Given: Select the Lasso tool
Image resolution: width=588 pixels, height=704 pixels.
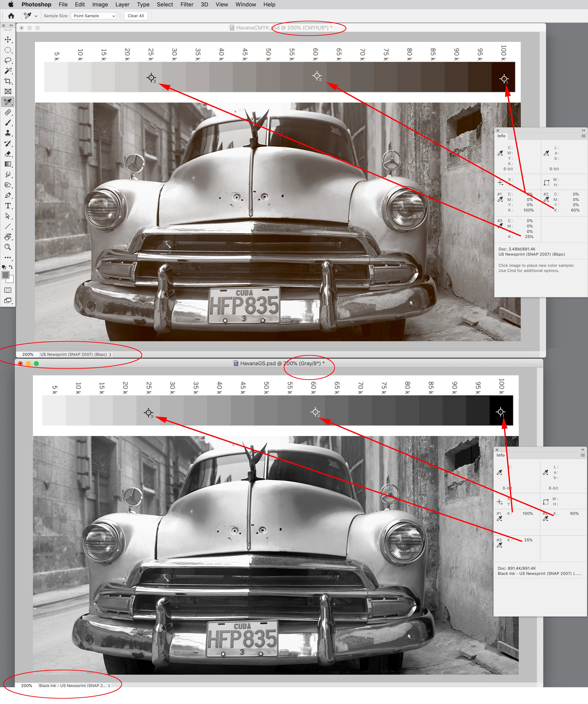Looking at the screenshot, I should point(8,60).
